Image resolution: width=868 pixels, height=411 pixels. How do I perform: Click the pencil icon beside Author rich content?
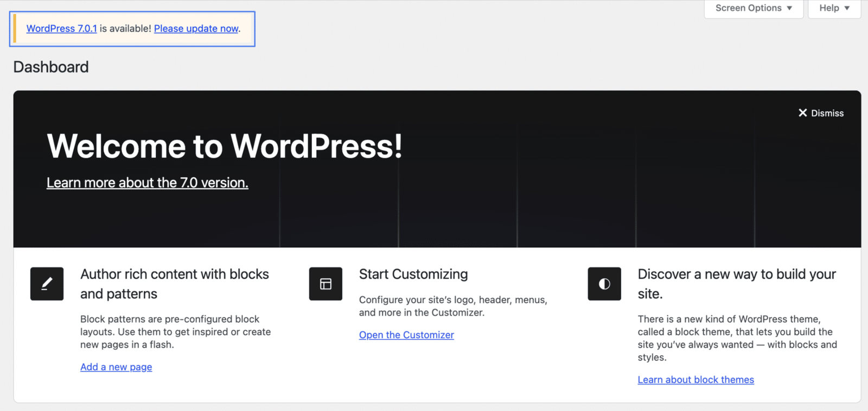(47, 284)
